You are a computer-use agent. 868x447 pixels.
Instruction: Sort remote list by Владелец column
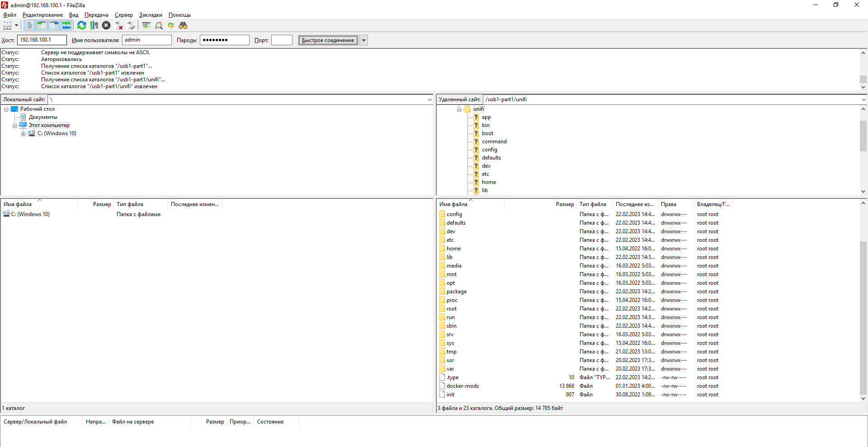click(713, 204)
